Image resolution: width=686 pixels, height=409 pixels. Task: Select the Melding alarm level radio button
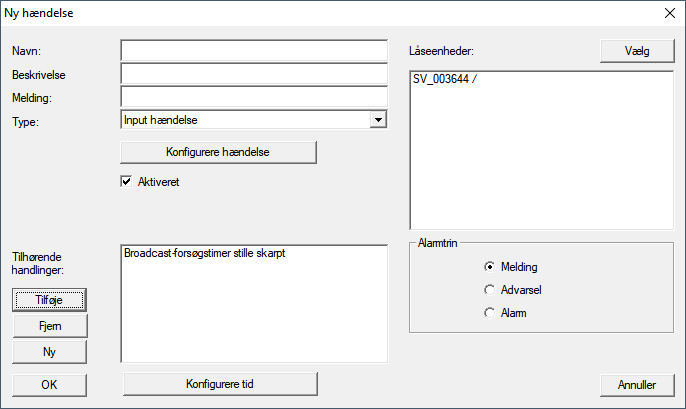pos(489,267)
